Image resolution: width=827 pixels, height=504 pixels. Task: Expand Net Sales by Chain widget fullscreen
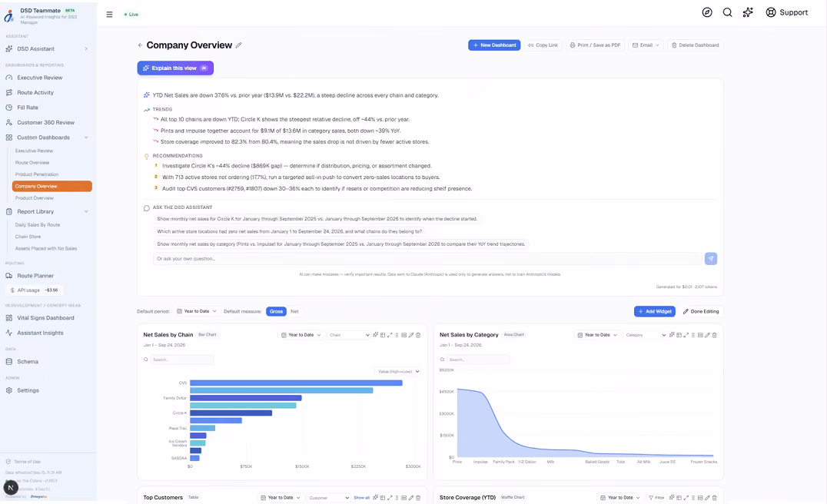coord(390,335)
